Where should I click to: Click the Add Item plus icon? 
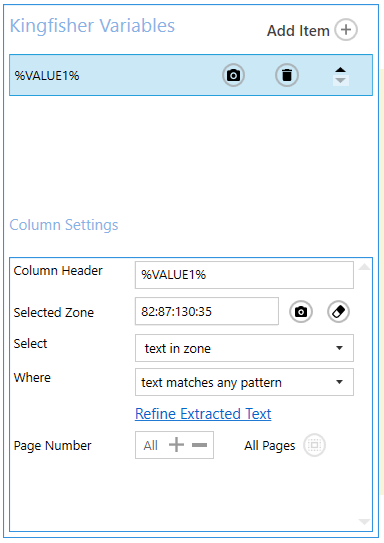tap(346, 30)
